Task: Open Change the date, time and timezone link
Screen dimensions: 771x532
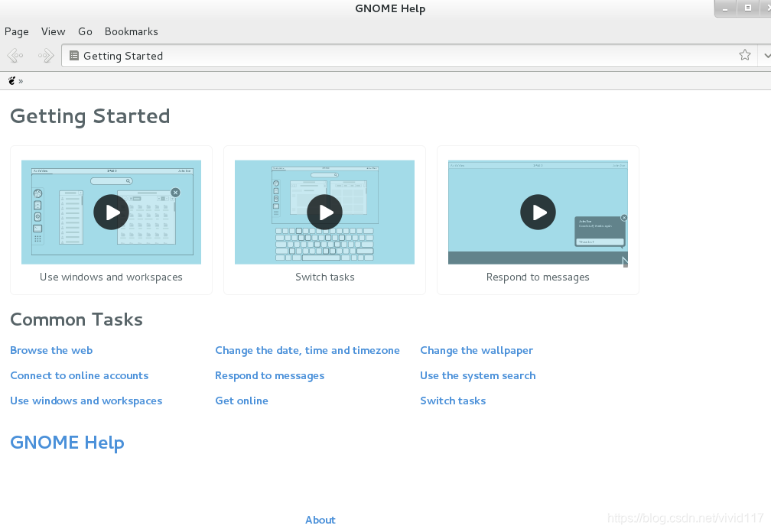Action: coord(307,350)
